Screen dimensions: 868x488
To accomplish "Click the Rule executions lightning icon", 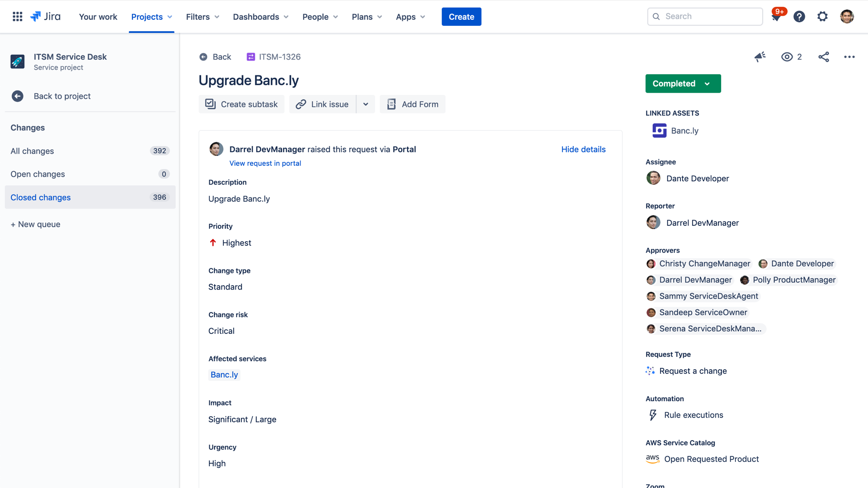I will click(x=653, y=415).
